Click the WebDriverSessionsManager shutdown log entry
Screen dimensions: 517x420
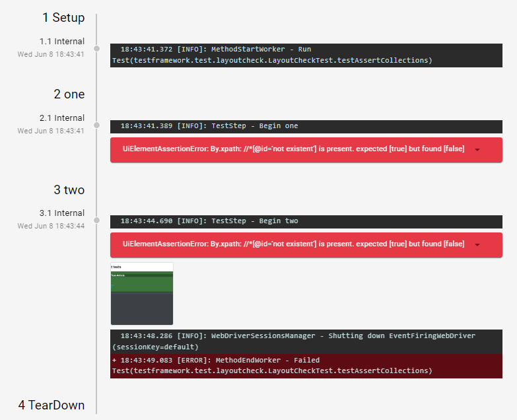pyautogui.click(x=306, y=341)
